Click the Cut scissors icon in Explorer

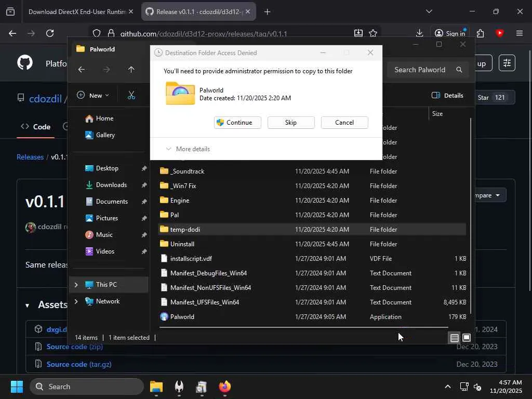click(131, 96)
